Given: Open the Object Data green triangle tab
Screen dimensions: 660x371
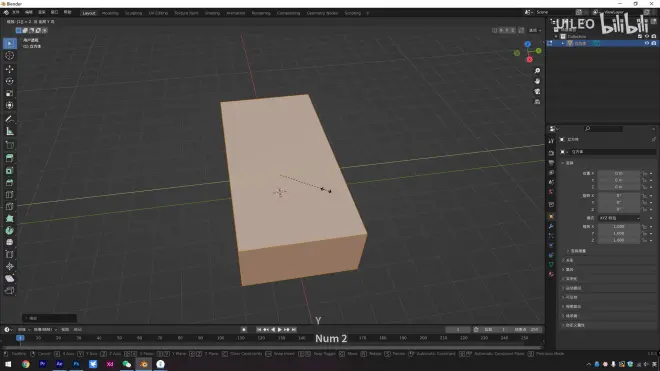Looking at the screenshot, I should pyautogui.click(x=551, y=264).
